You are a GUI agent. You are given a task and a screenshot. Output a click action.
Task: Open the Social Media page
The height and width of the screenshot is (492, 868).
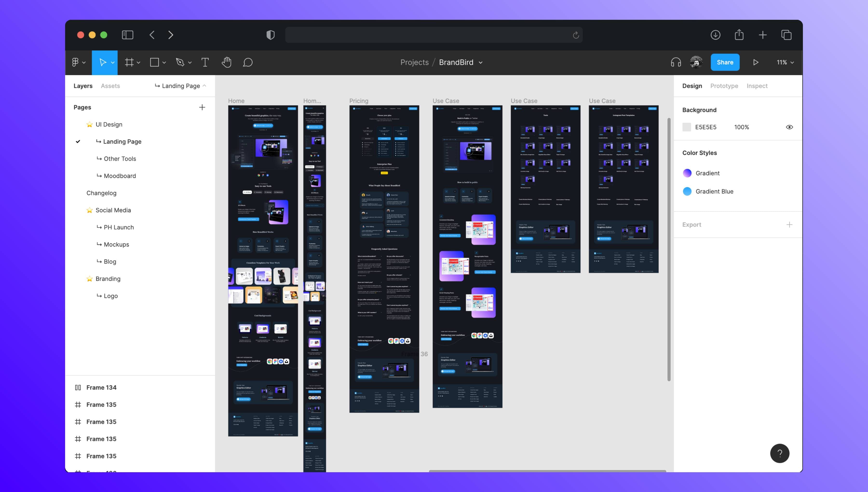[x=113, y=210]
